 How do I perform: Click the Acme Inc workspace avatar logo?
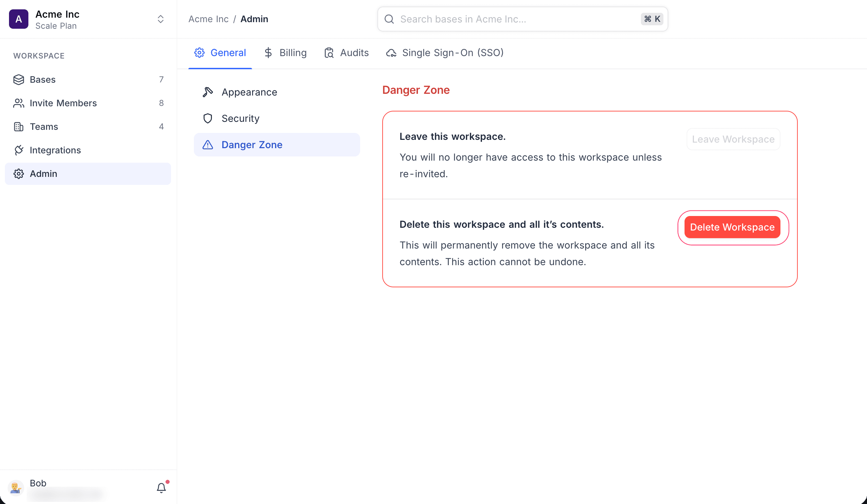coord(19,19)
